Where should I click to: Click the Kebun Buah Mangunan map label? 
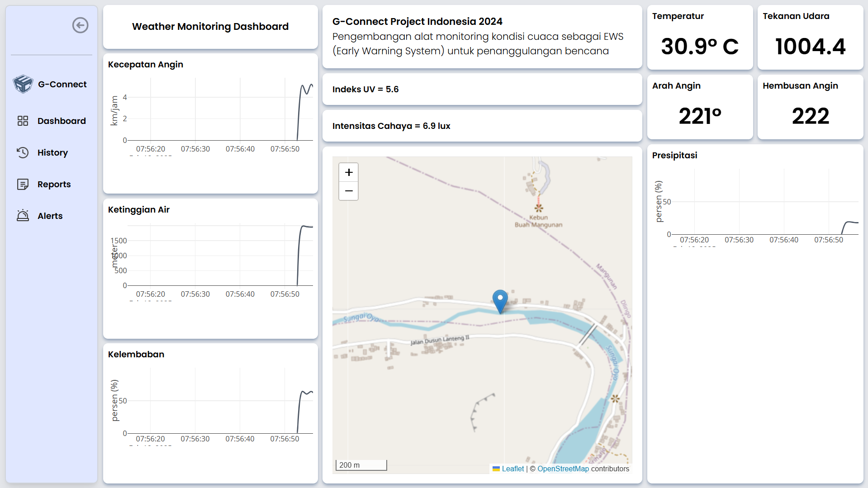tap(538, 221)
